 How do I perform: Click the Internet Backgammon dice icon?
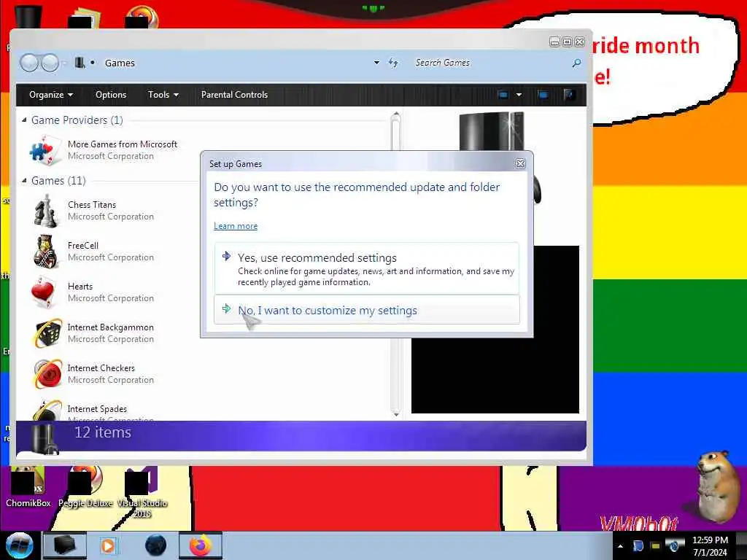click(x=47, y=332)
